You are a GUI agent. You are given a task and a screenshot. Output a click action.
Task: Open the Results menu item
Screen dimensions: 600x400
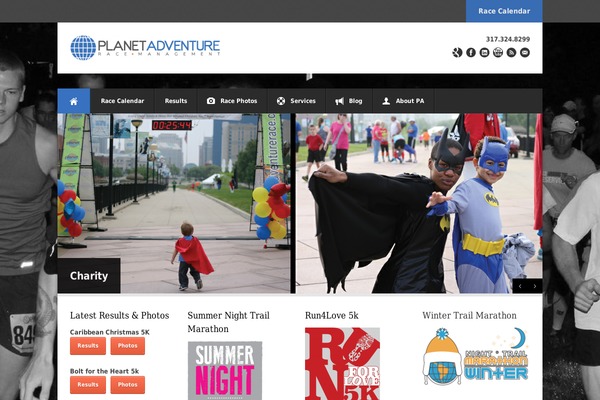pos(176,101)
